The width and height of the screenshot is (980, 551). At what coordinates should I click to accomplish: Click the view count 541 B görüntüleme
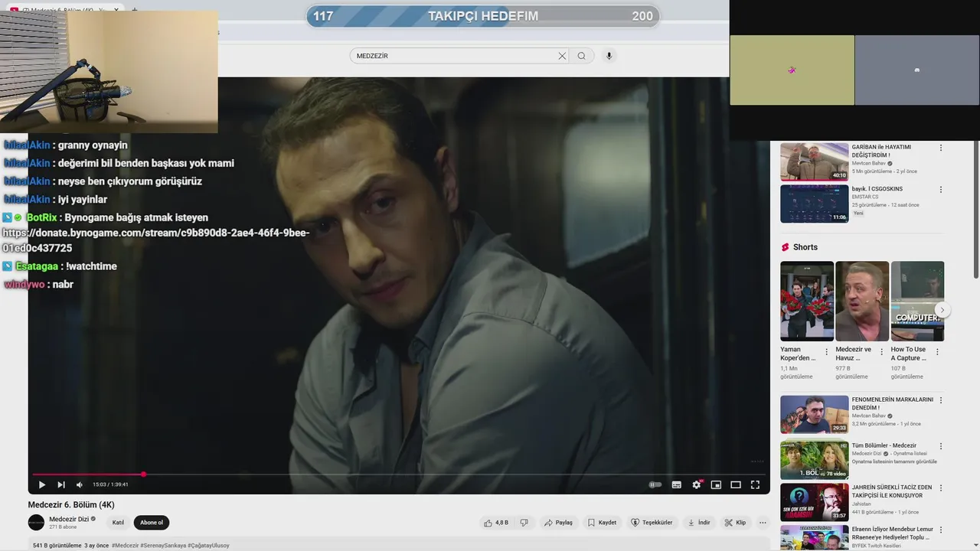point(57,546)
